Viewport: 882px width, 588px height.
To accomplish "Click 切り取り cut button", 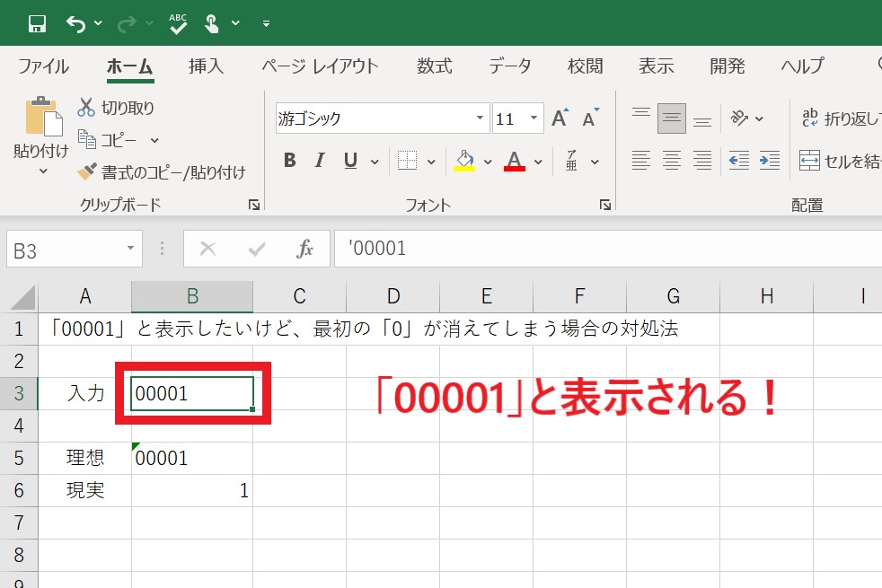I will (116, 108).
